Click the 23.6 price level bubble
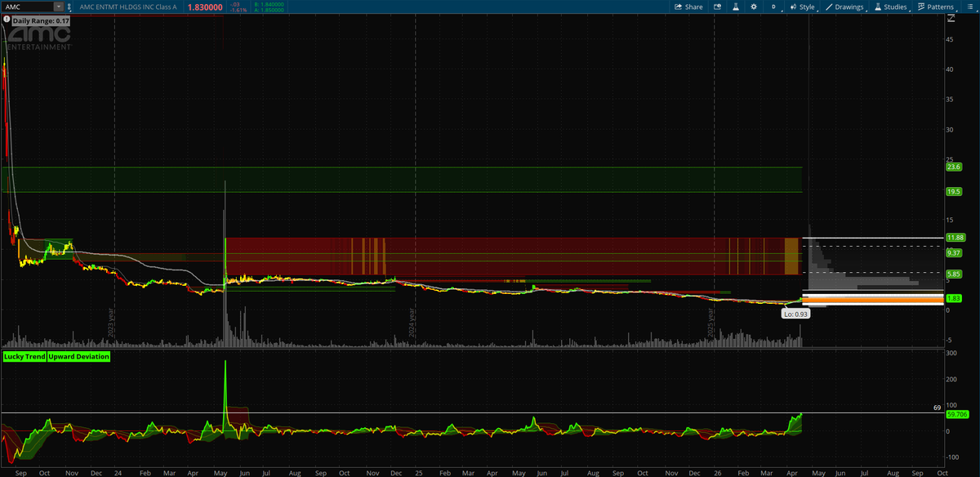Screen dimensions: 980x477 pyautogui.click(x=952, y=167)
